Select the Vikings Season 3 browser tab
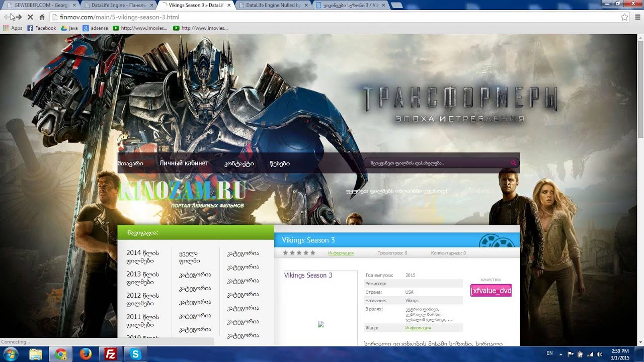The height and width of the screenshot is (362, 644). tap(196, 5)
